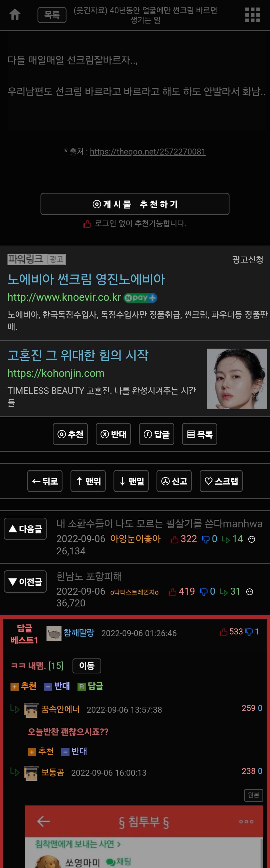Click the 목록 button in header
The height and width of the screenshot is (868, 270).
pyautogui.click(x=52, y=15)
